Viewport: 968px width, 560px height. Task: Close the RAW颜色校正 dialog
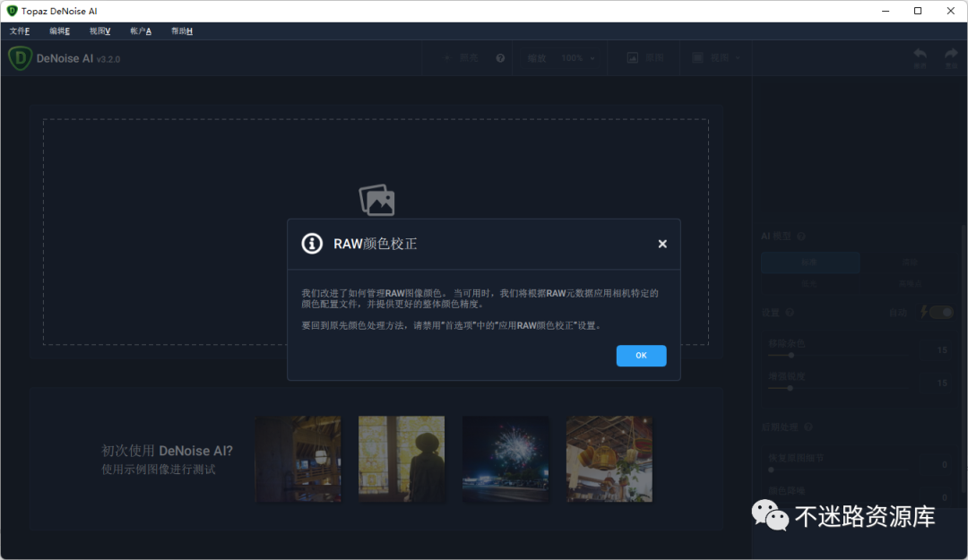662,244
